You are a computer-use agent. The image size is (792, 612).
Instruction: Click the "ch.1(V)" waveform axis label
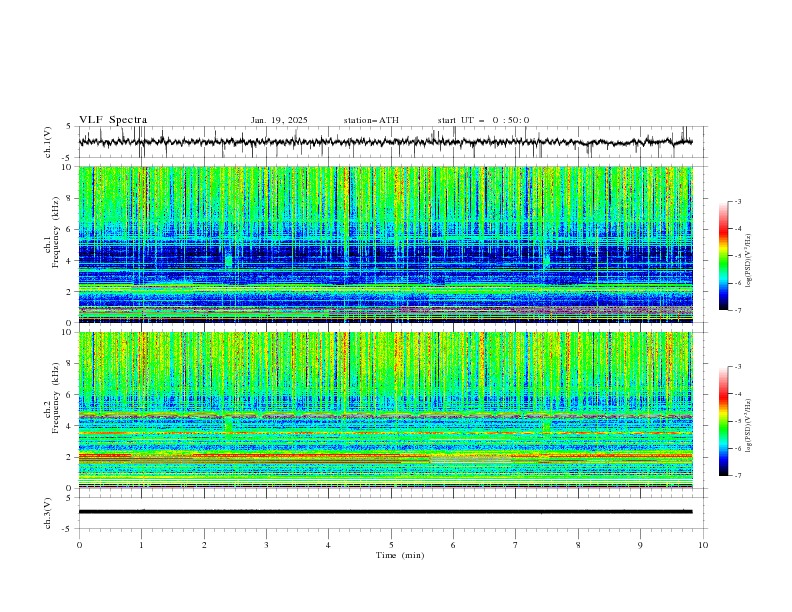(x=48, y=142)
